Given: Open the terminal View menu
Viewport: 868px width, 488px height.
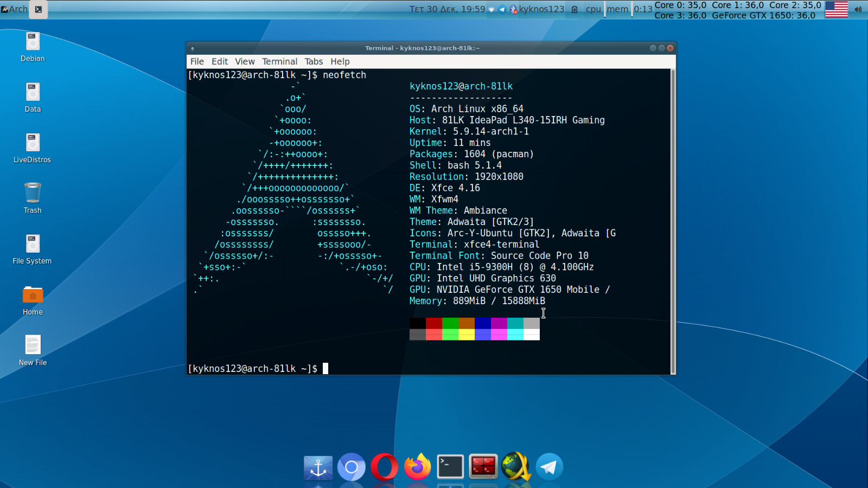Looking at the screenshot, I should (x=245, y=61).
